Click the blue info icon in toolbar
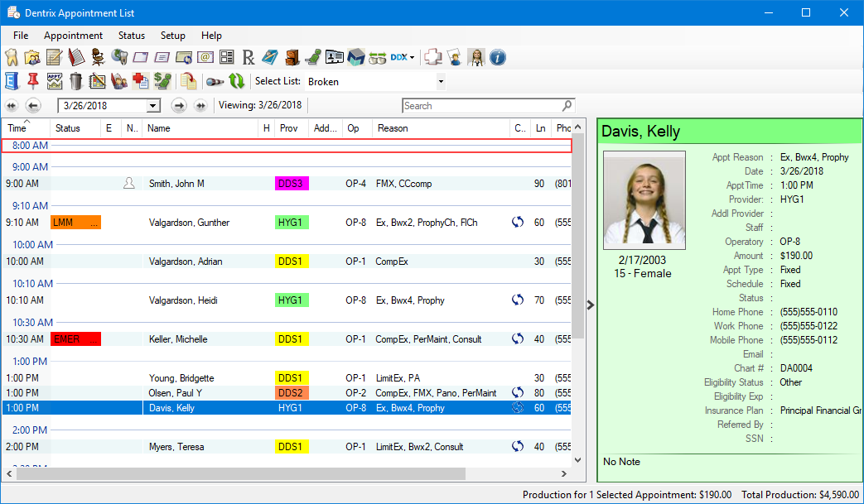 pos(498,58)
